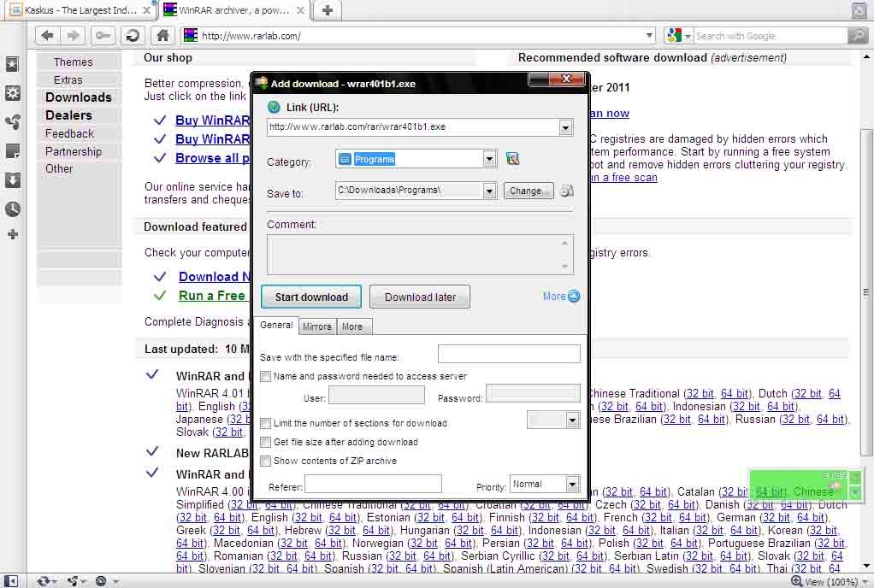Open the More tab beside Mirrors

click(352, 326)
